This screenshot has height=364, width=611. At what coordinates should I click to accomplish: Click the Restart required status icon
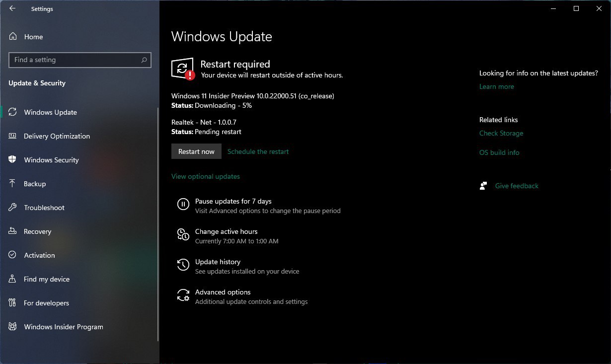click(182, 69)
